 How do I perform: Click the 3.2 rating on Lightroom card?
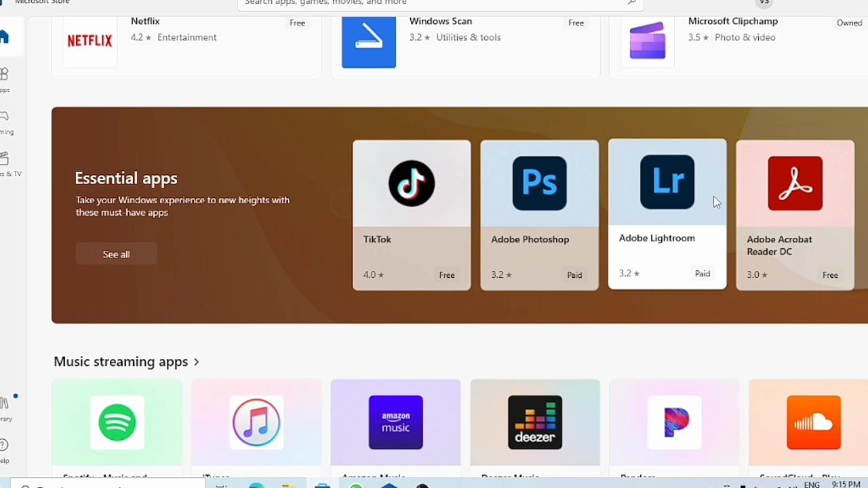tap(629, 274)
